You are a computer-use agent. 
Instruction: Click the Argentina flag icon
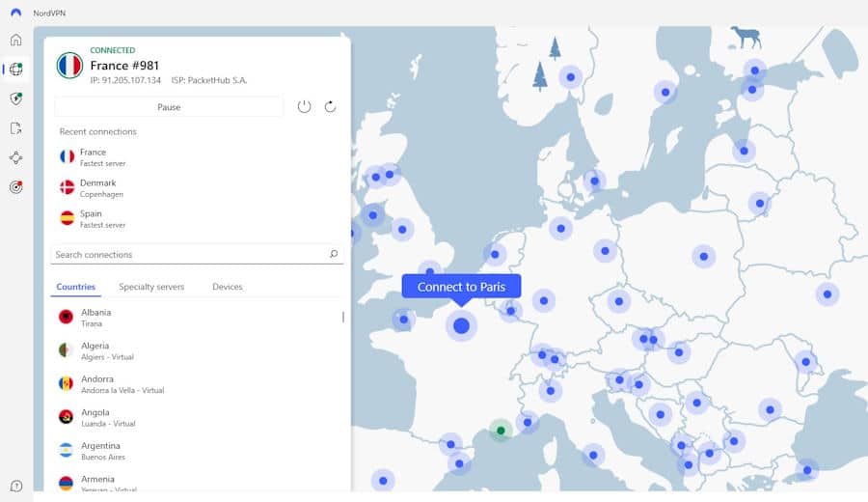pos(66,450)
